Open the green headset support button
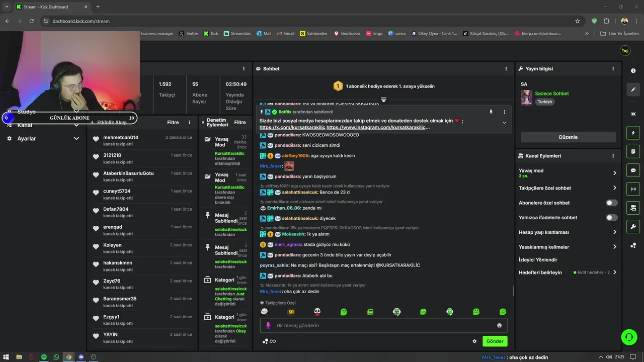The height and width of the screenshot is (362, 644). coord(629,337)
